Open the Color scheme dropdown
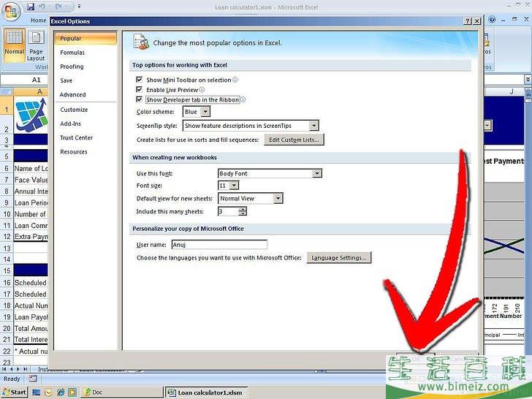This screenshot has width=532, height=399. [x=205, y=112]
